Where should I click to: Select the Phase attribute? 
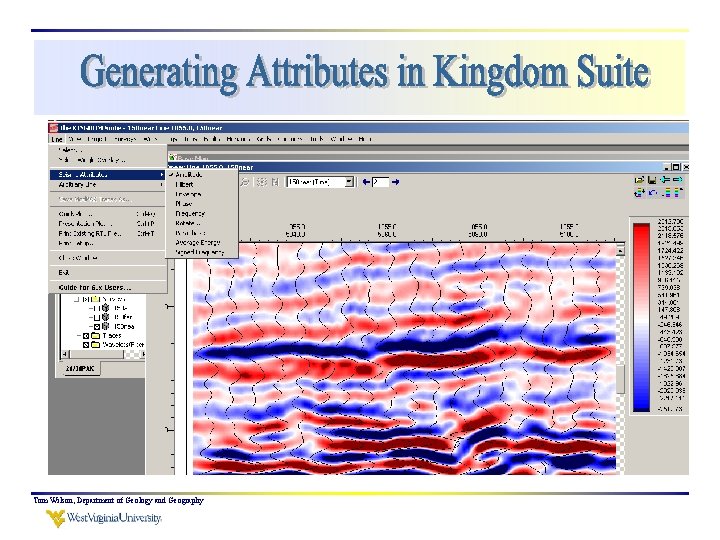(x=202, y=203)
